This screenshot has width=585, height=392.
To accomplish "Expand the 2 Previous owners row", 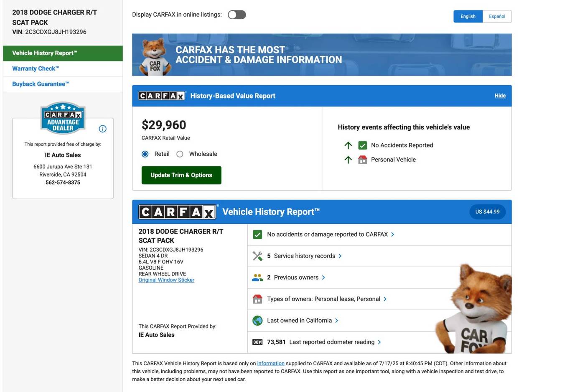I will tap(379, 278).
